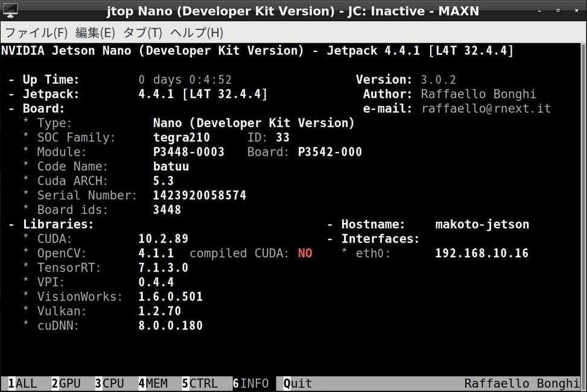This screenshot has height=392, width=587.
Task: Click the NVIDIA Jetson Nano header line
Action: tap(257, 51)
